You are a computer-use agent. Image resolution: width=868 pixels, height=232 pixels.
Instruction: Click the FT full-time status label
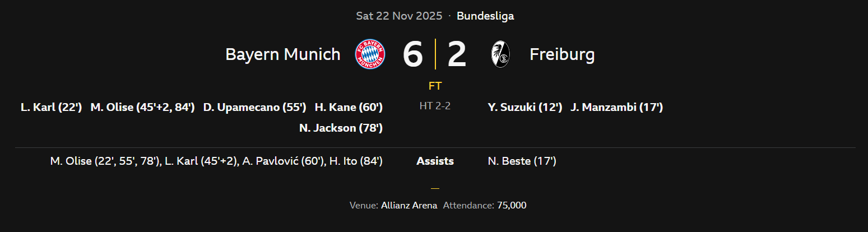click(435, 86)
